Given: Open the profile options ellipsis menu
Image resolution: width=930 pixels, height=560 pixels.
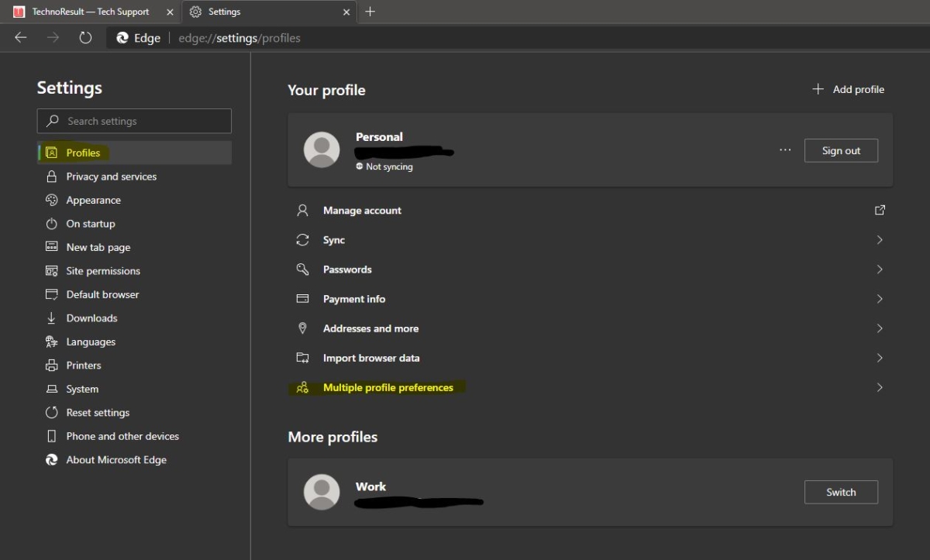Looking at the screenshot, I should tap(785, 150).
